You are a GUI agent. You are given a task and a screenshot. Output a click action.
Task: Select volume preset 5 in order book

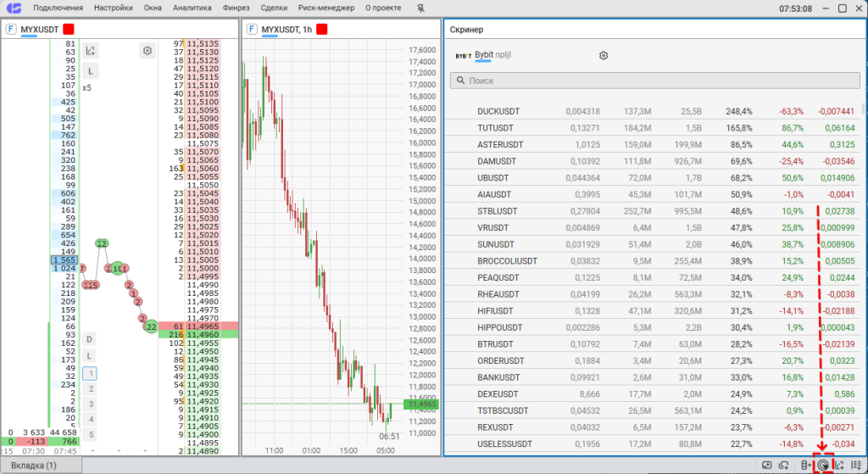90,434
